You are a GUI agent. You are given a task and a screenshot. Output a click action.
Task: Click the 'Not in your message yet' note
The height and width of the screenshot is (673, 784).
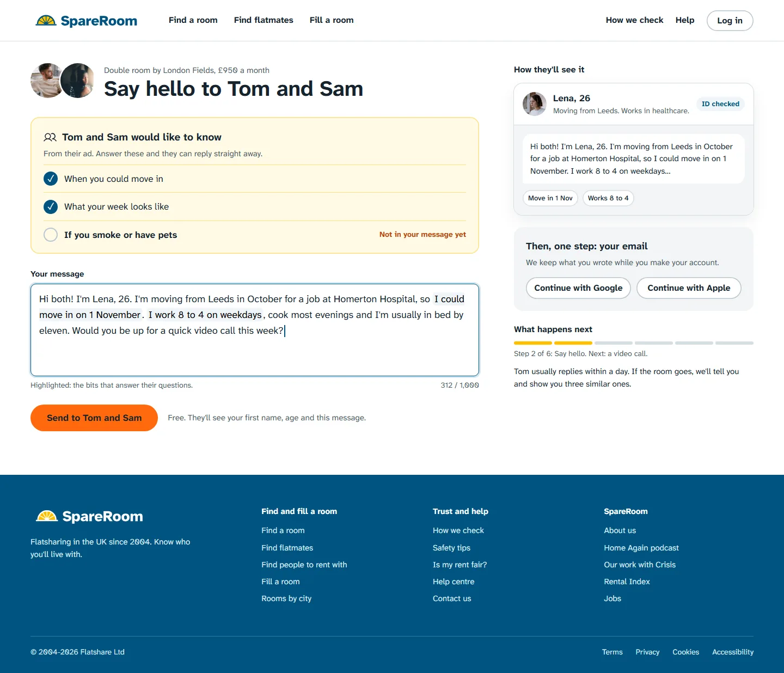tap(422, 235)
